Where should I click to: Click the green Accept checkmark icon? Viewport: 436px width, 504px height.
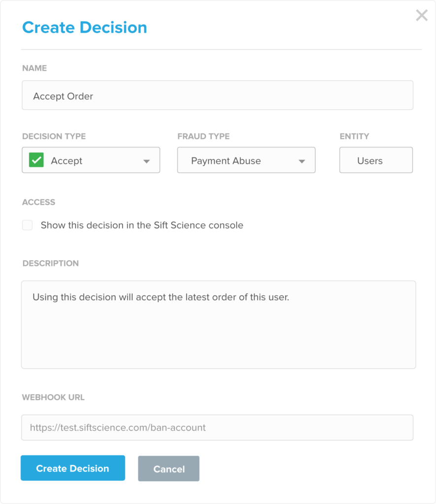35,160
